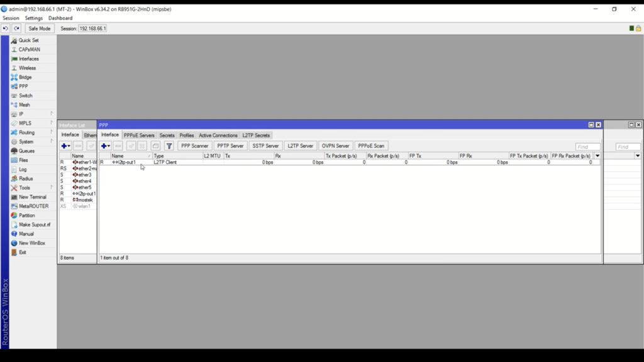The height and width of the screenshot is (362, 644).
Task: Click the PPP Scanner button
Action: tap(194, 146)
